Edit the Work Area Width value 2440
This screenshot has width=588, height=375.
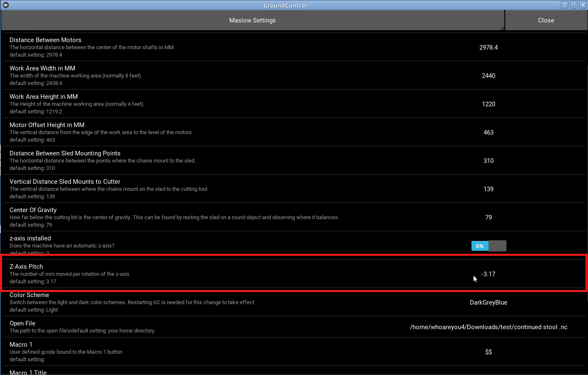click(489, 76)
